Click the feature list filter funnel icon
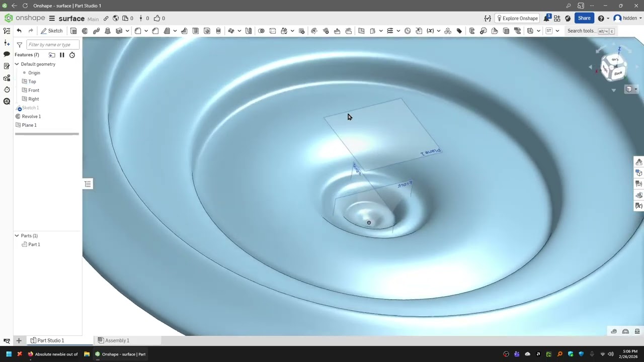This screenshot has height=362, width=644. pyautogui.click(x=20, y=45)
